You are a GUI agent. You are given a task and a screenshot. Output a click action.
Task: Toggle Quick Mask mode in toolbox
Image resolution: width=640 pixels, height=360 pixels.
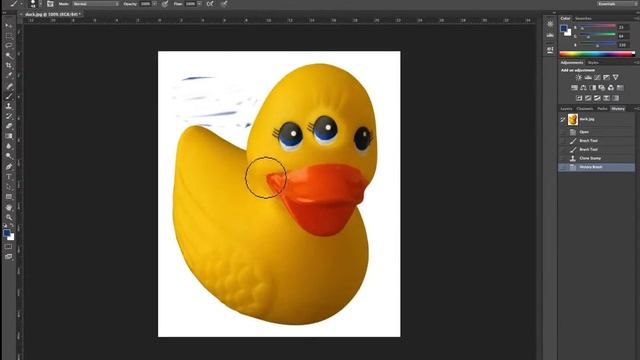tap(8, 247)
